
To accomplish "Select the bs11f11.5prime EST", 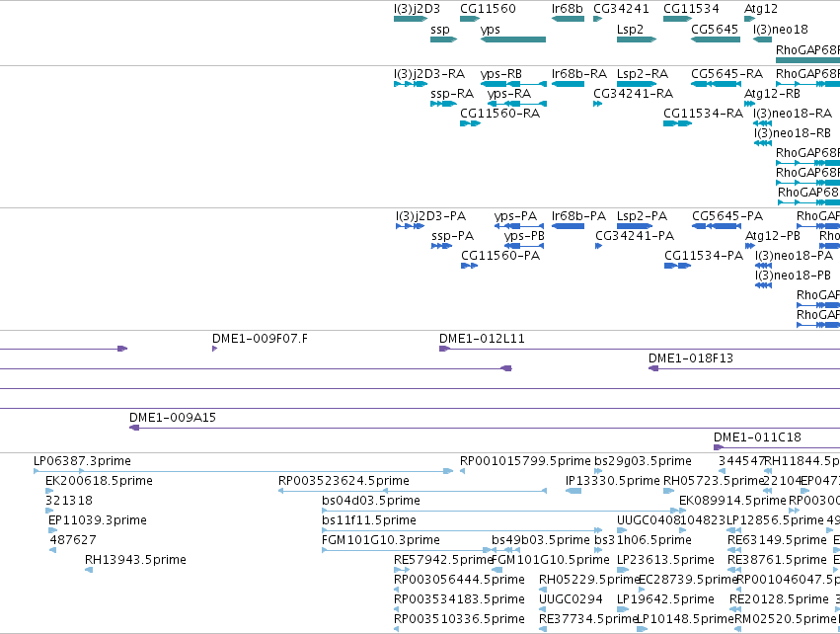I will click(462, 530).
